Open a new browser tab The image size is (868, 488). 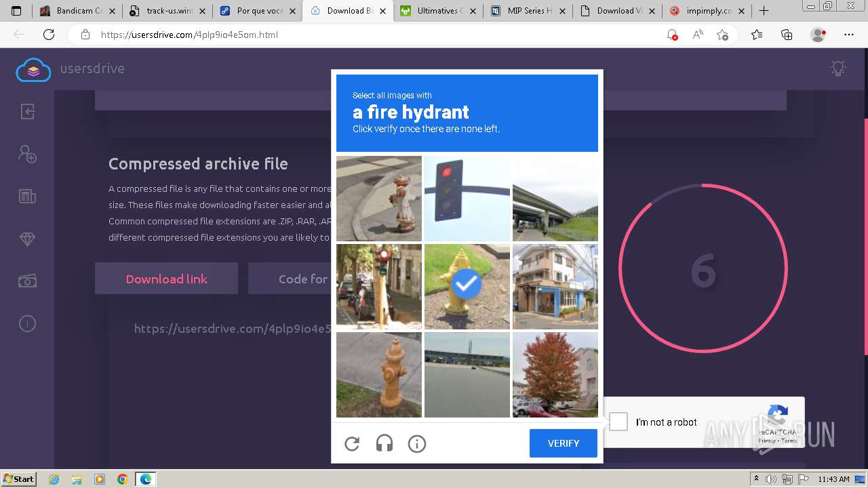pyautogui.click(x=764, y=11)
